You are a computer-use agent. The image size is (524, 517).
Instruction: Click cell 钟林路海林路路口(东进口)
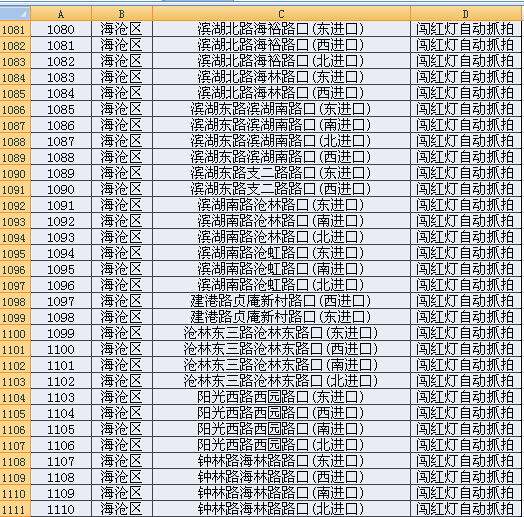pyautogui.click(x=281, y=461)
